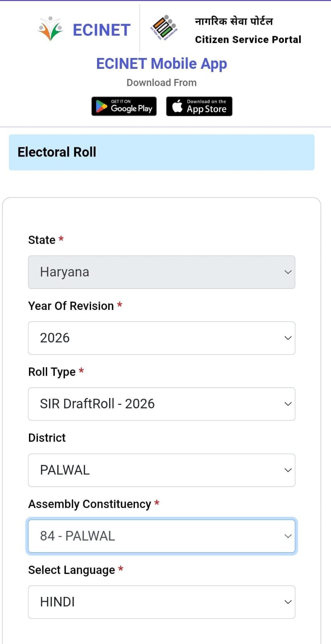The width and height of the screenshot is (331, 644).
Task: Click the Electoral Roll section header
Action: pos(161,152)
